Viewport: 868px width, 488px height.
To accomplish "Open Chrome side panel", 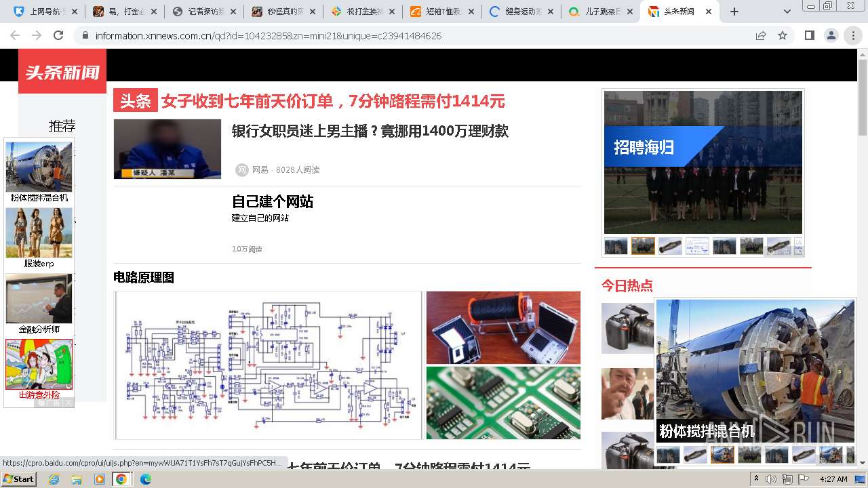I will point(809,35).
